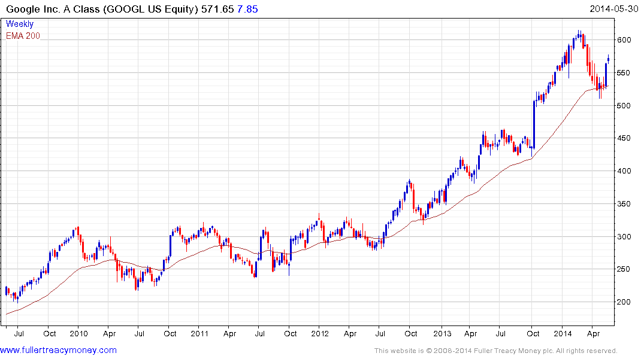Click the 400 price axis label
The image size is (644, 359).
(624, 171)
